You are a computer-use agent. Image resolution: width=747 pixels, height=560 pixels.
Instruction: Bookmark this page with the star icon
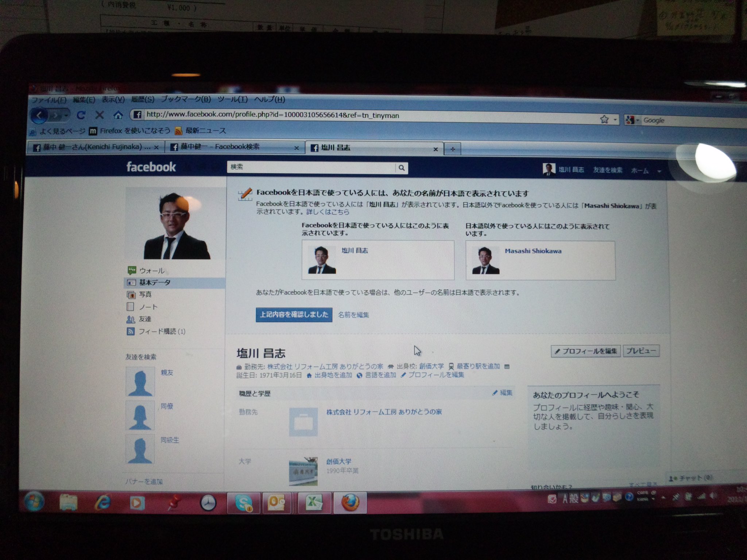[x=604, y=119]
